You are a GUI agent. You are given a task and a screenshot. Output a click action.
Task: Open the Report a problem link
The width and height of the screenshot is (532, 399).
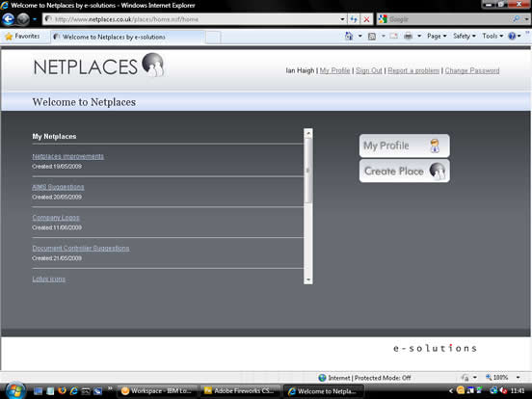413,70
